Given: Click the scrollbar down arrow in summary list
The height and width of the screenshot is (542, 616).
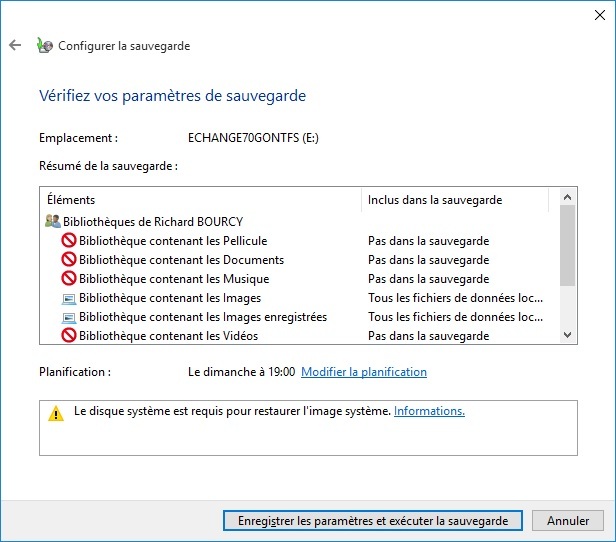Looking at the screenshot, I should click(567, 335).
